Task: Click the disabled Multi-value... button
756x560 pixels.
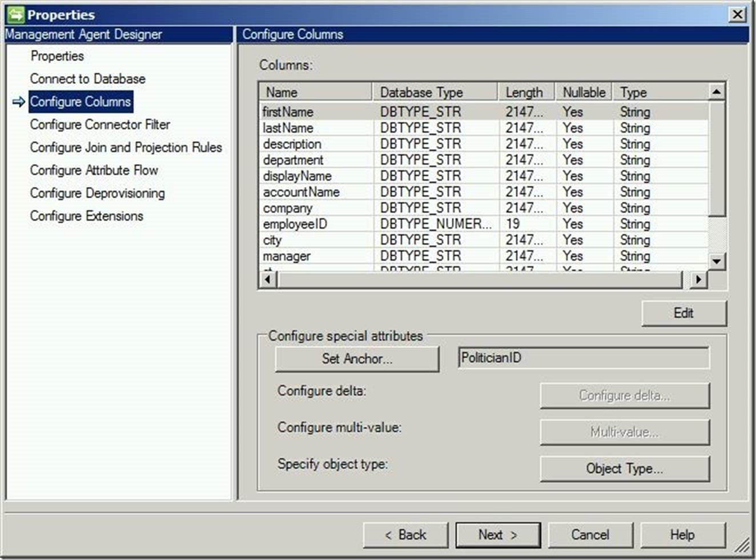Action: point(625,432)
